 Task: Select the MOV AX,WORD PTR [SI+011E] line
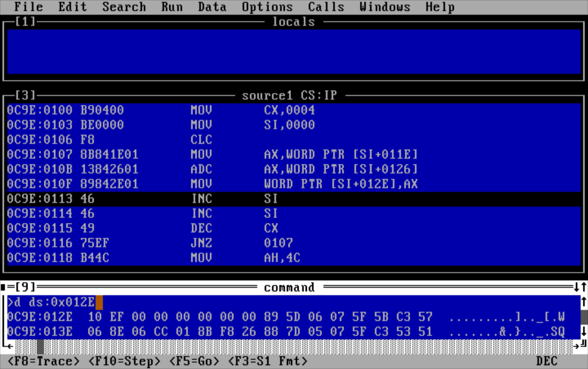(x=294, y=155)
